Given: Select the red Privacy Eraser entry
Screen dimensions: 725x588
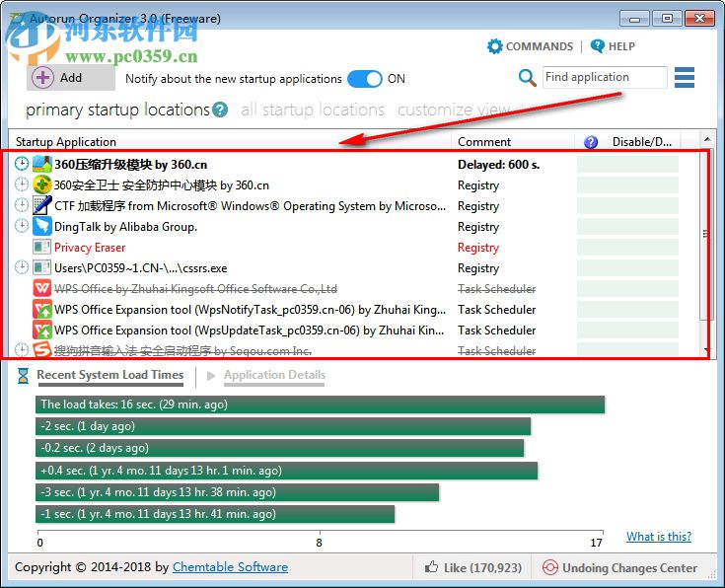Looking at the screenshot, I should [x=90, y=248].
